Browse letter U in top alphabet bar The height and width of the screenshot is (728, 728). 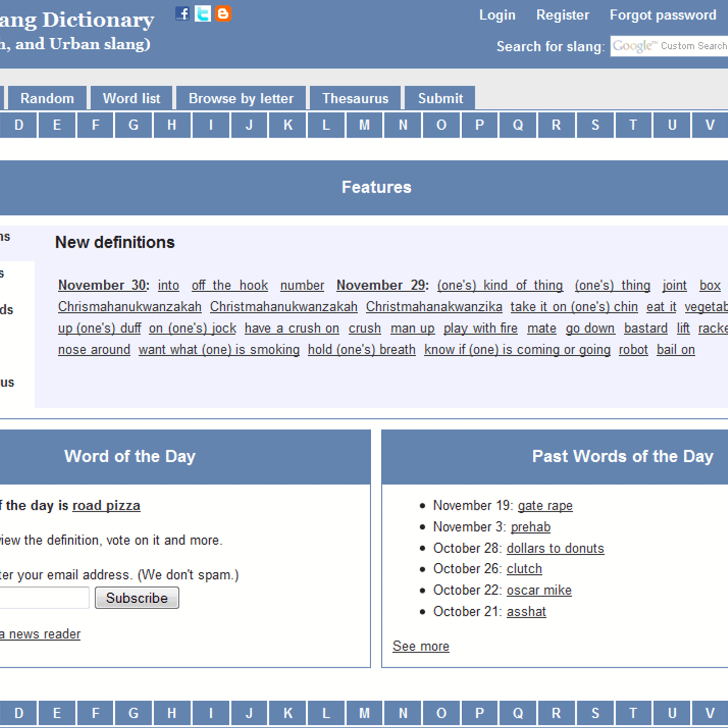(x=672, y=125)
